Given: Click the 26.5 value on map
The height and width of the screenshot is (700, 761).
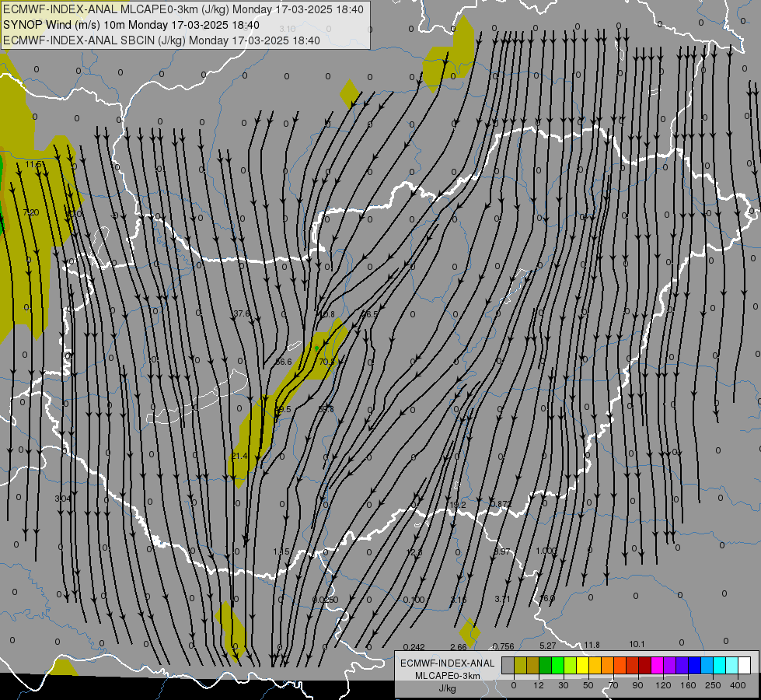Looking at the screenshot, I should point(369,314).
